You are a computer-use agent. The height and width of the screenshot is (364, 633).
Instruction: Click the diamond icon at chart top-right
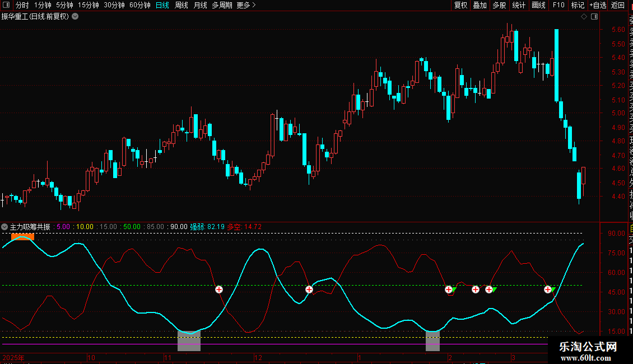[x=584, y=16]
